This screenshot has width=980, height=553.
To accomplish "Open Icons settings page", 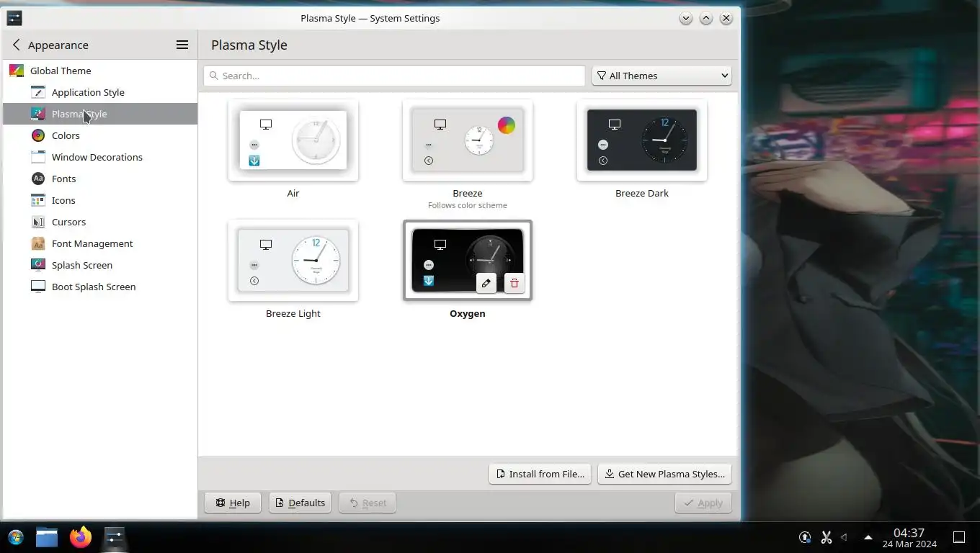I will [x=100, y=200].
